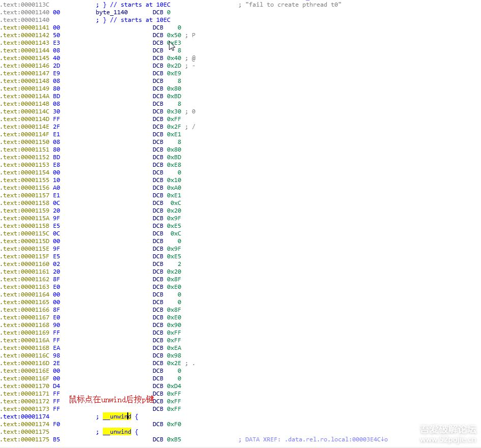Select address .text:00001170
The image size is (481, 448).
point(24,386)
